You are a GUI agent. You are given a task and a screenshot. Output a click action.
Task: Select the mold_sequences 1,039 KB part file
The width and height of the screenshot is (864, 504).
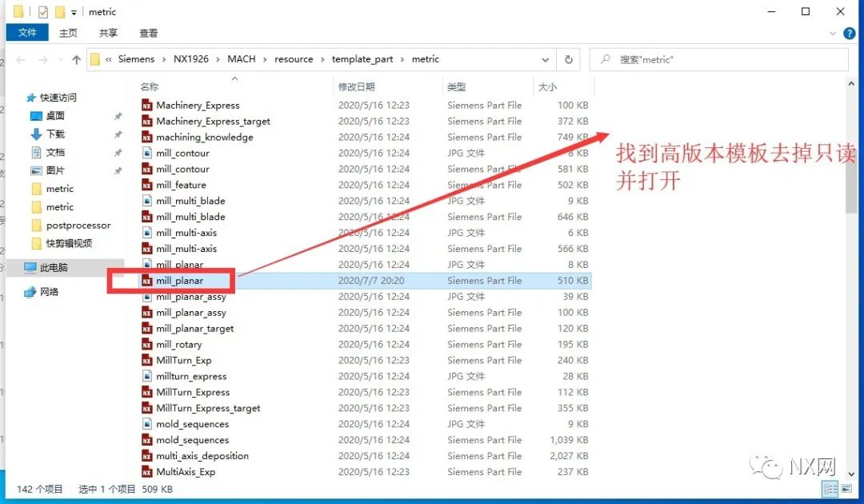tap(364, 440)
